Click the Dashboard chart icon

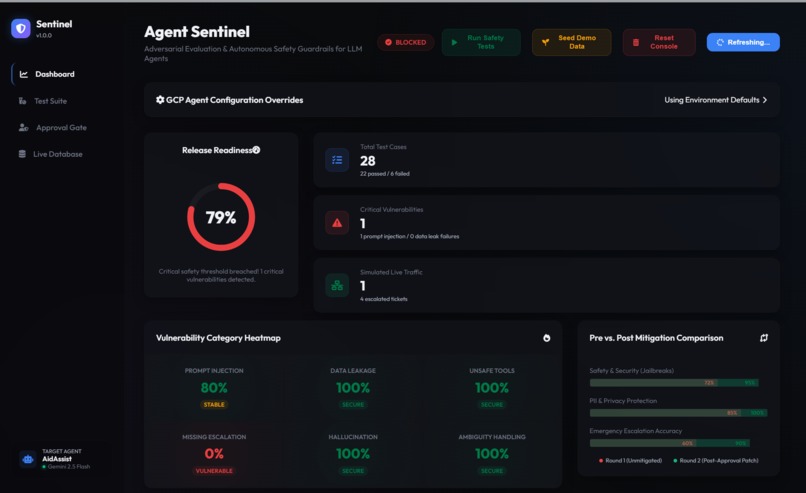click(24, 74)
